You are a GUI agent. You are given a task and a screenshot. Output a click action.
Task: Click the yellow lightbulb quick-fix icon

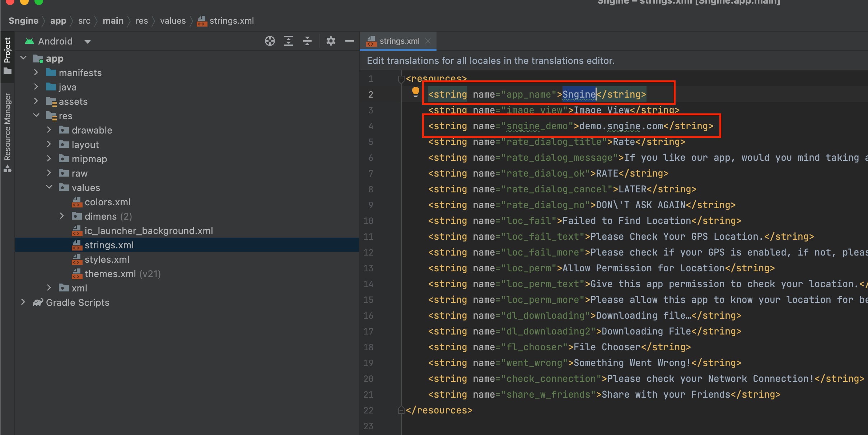(415, 92)
